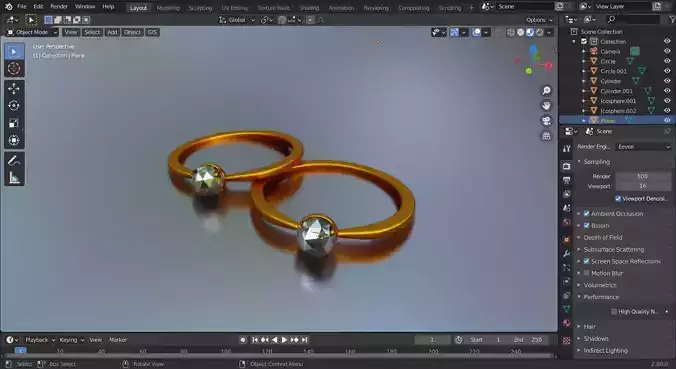Image resolution: width=676 pixels, height=369 pixels.
Task: Click the Viewport samples value field
Action: pyautogui.click(x=643, y=186)
